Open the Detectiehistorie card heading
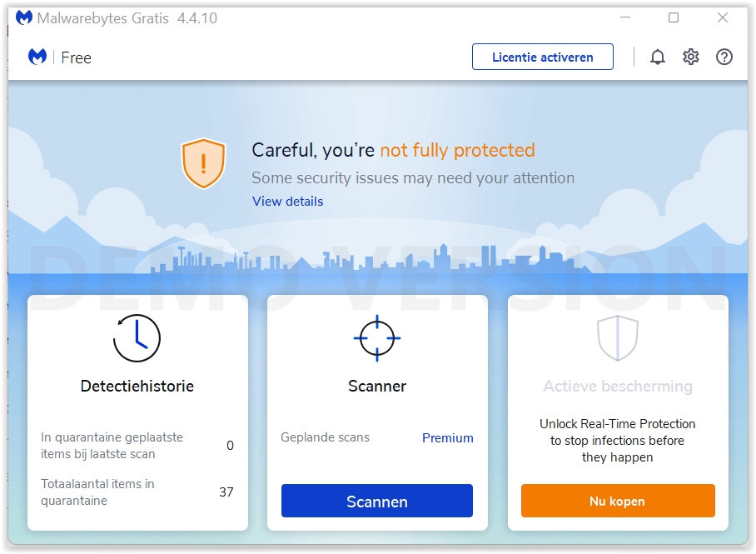Image resolution: width=756 pixels, height=554 pixels. 137,387
